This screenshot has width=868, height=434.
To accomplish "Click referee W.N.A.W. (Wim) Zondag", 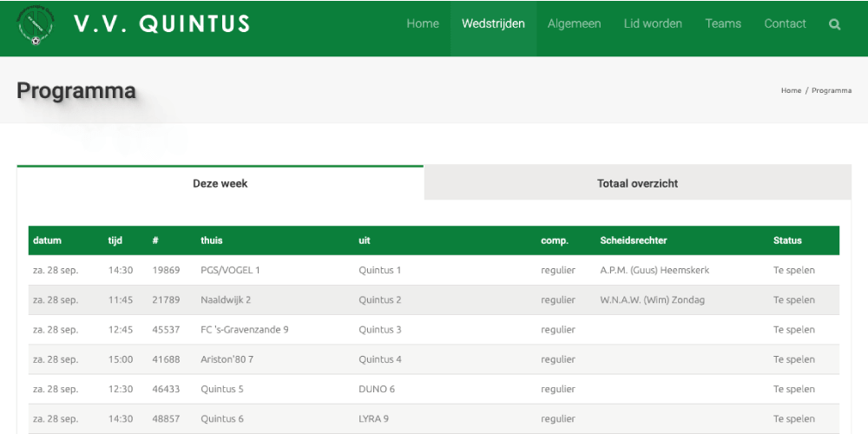I will tap(652, 300).
